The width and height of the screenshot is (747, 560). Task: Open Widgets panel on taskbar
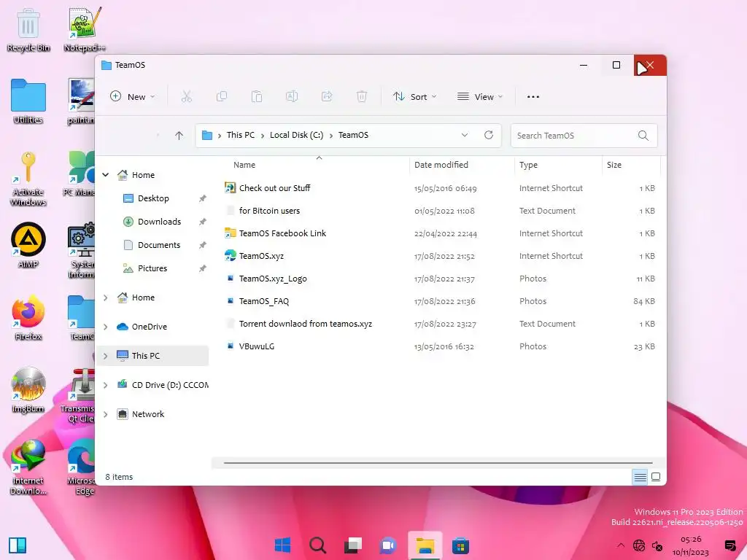click(18, 545)
